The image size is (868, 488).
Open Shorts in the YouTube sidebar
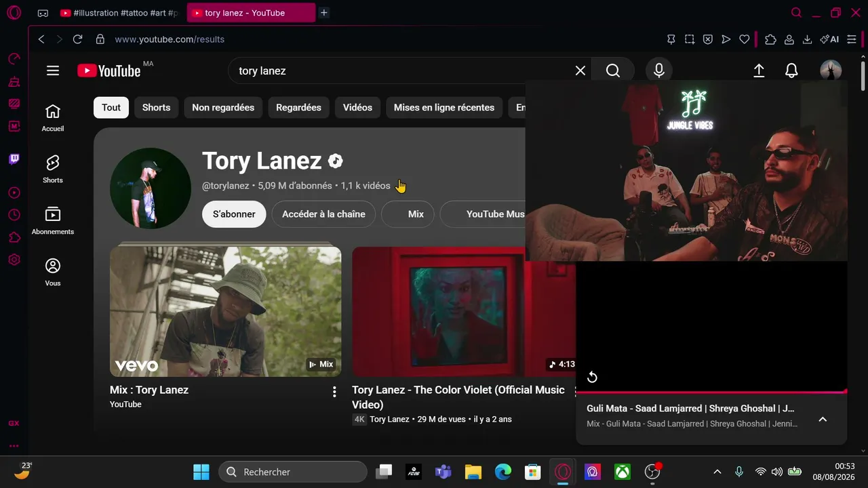pyautogui.click(x=53, y=169)
